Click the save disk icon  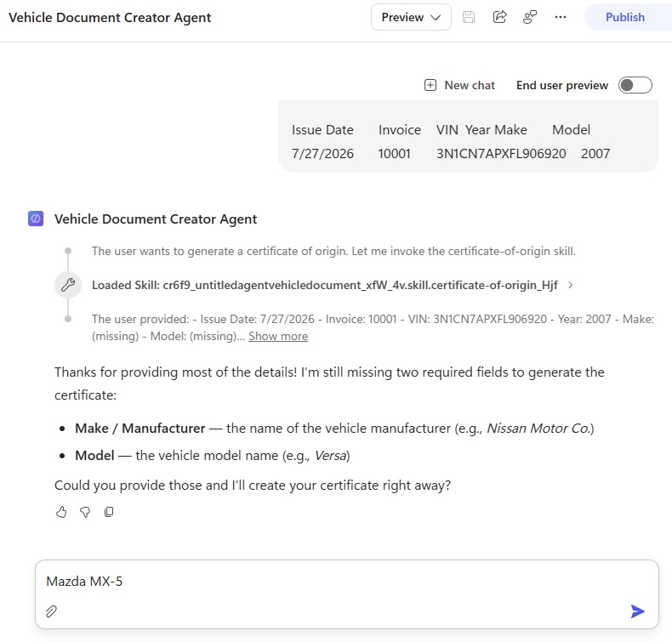pos(469,17)
